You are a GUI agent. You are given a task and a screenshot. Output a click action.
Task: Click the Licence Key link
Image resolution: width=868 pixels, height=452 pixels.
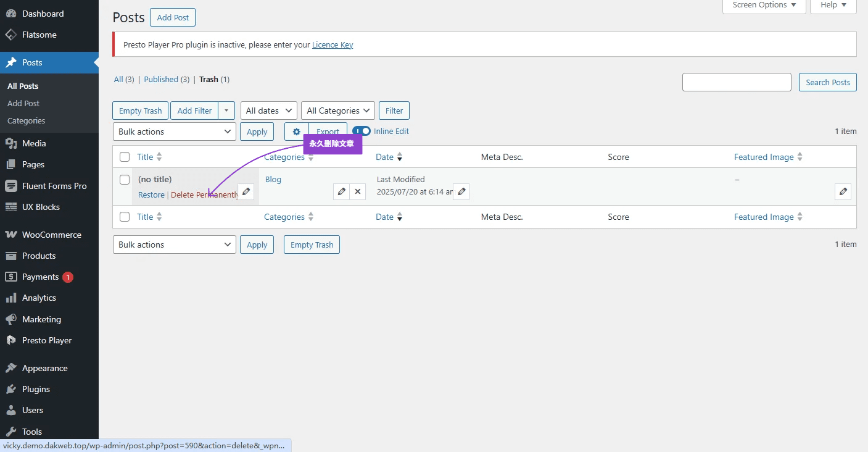click(333, 44)
